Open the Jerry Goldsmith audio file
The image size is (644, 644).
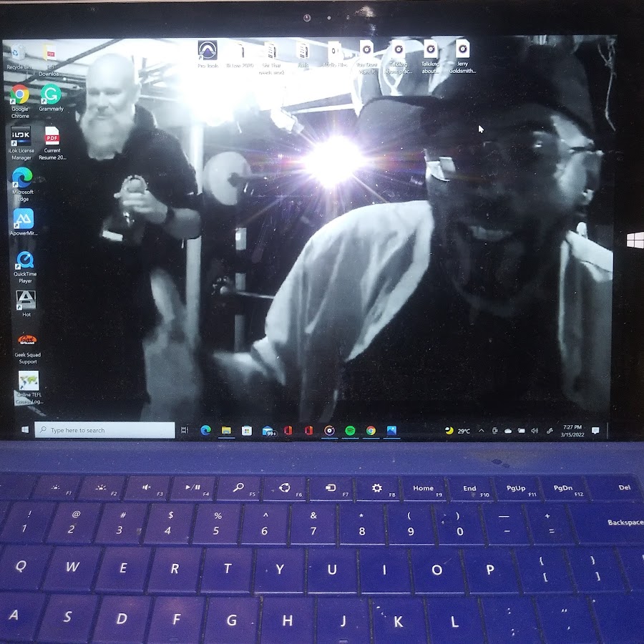(x=462, y=57)
